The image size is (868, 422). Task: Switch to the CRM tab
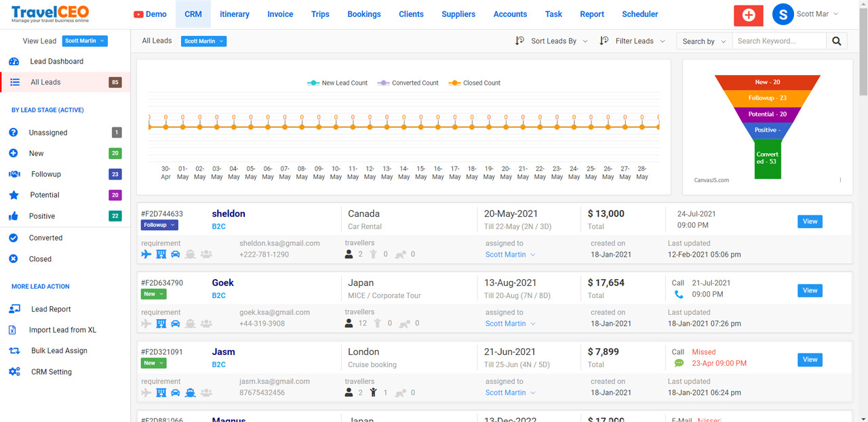[193, 14]
